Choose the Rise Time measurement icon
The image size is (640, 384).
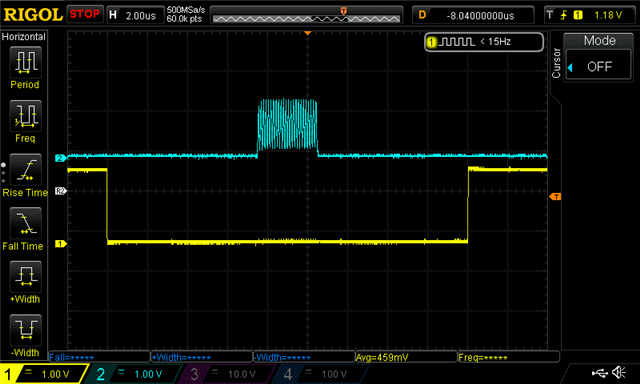click(25, 170)
